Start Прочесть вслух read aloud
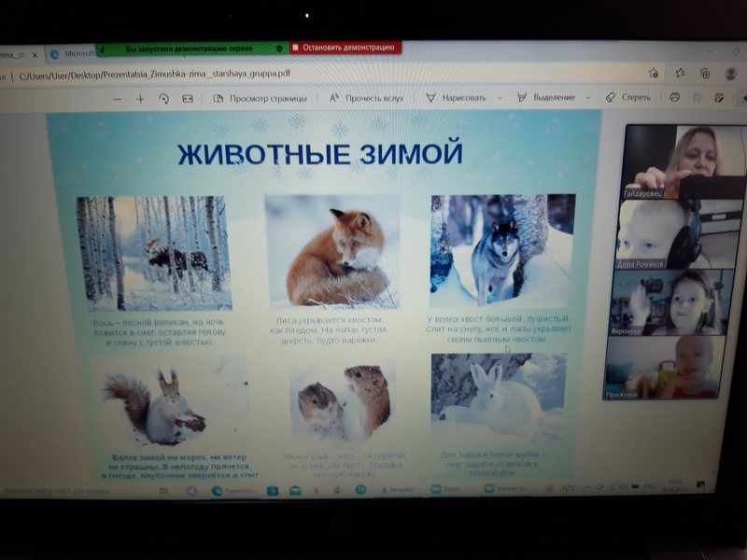The image size is (747, 560). click(x=367, y=98)
